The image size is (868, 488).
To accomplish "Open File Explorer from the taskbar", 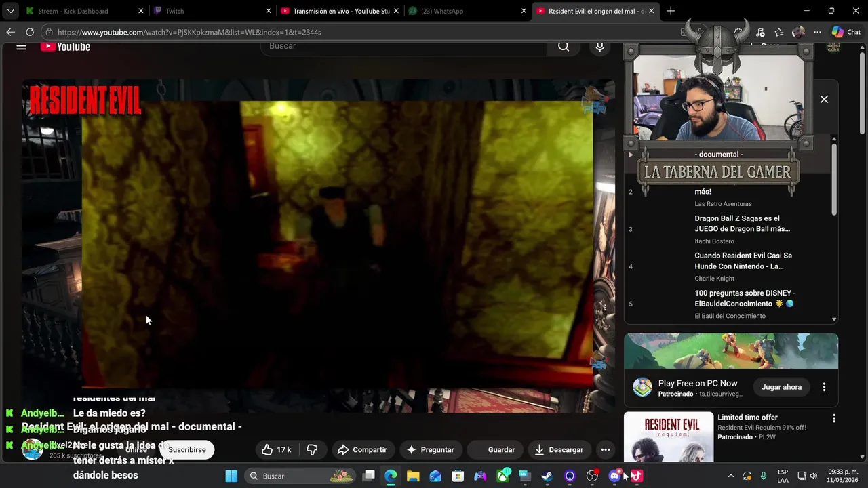I will tap(413, 476).
